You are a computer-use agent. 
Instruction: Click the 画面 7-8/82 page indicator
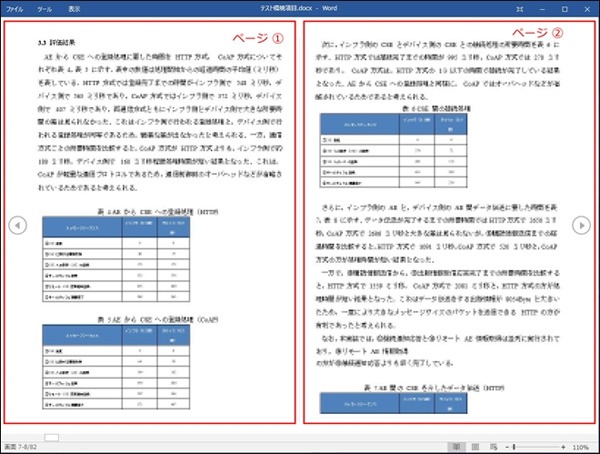tap(21, 447)
